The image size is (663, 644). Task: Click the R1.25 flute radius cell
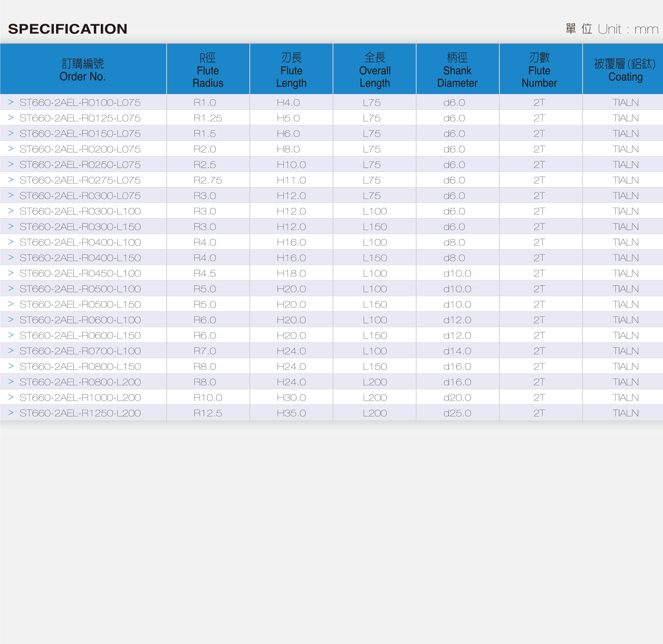click(x=208, y=118)
